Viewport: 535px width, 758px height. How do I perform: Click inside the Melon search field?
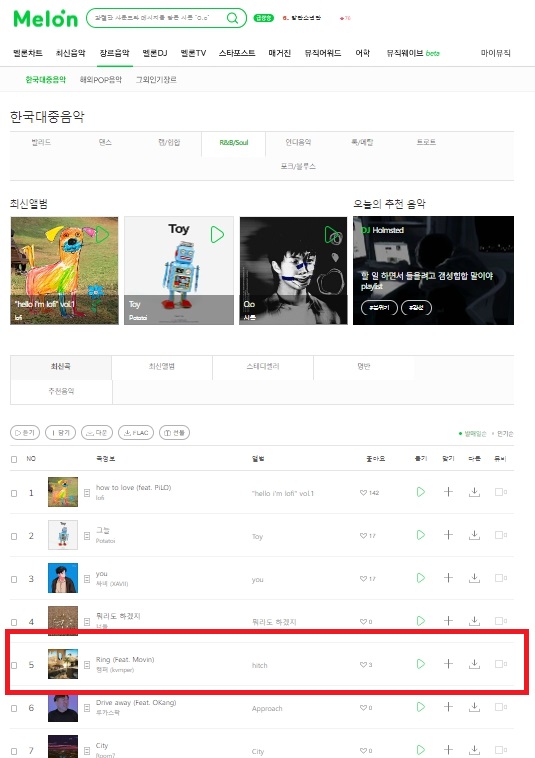pyautogui.click(x=157, y=18)
